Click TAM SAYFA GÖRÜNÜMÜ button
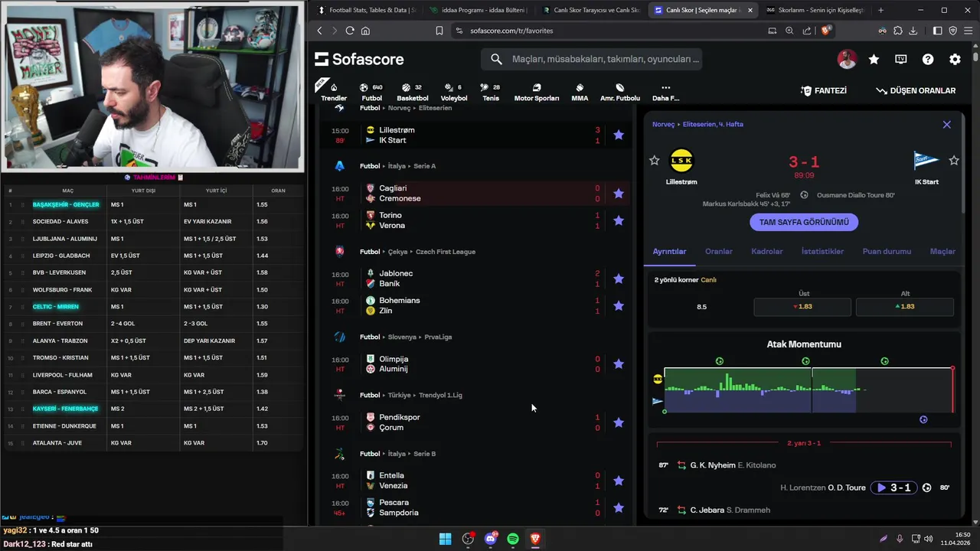The width and height of the screenshot is (980, 551). [x=804, y=222]
